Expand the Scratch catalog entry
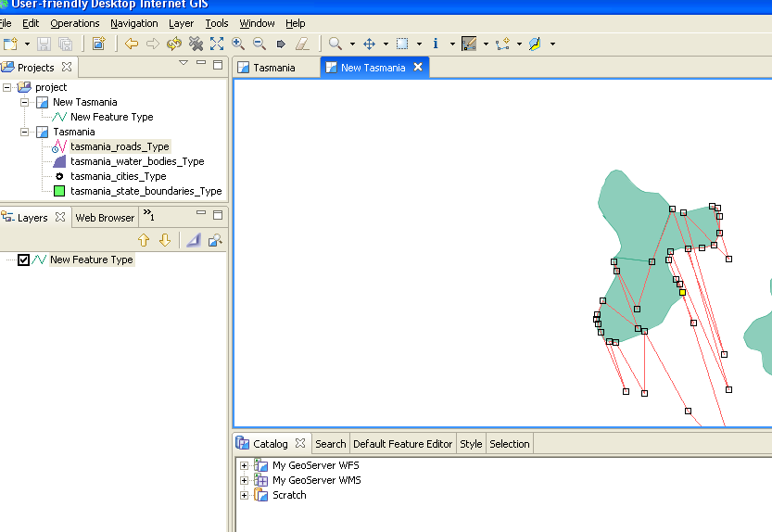Screen dimensions: 772x532 pos(245,495)
